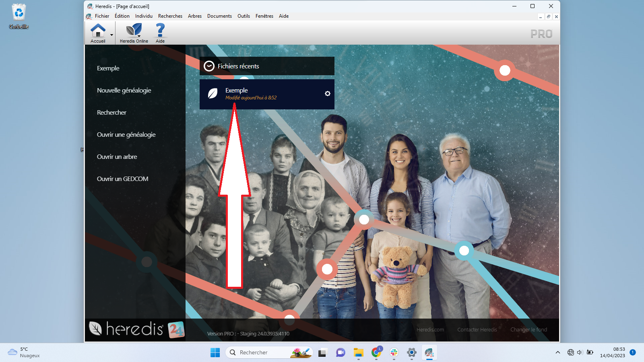644x362 pixels.
Task: Click the taskbar Rechercher search box
Action: click(269, 352)
